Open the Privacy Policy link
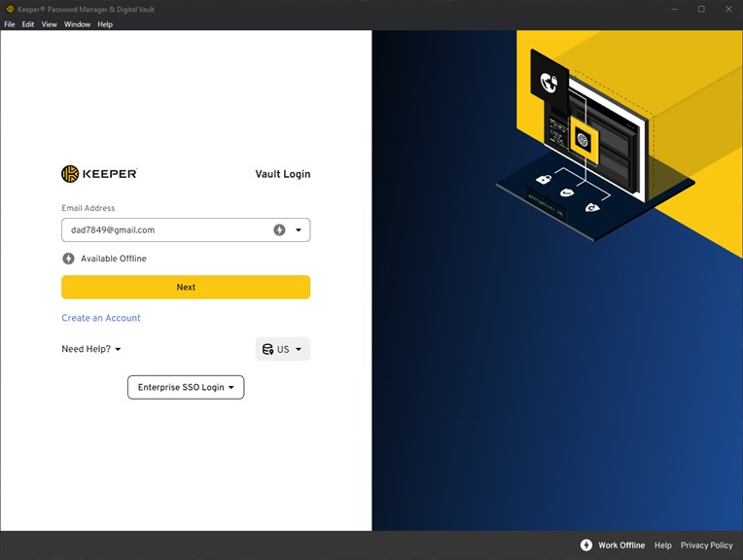The height and width of the screenshot is (560, 743). point(706,545)
